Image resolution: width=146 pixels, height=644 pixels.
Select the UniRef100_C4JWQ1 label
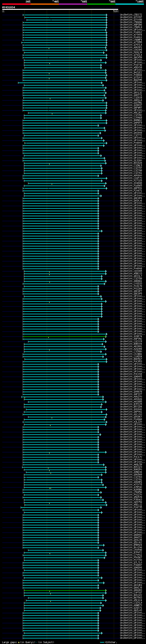click(x=131, y=354)
